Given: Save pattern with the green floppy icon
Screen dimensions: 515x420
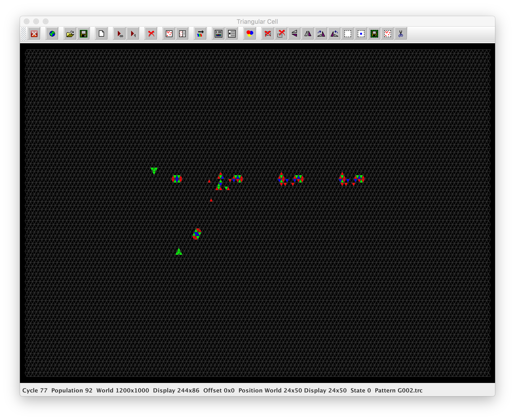Looking at the screenshot, I should click(83, 34).
